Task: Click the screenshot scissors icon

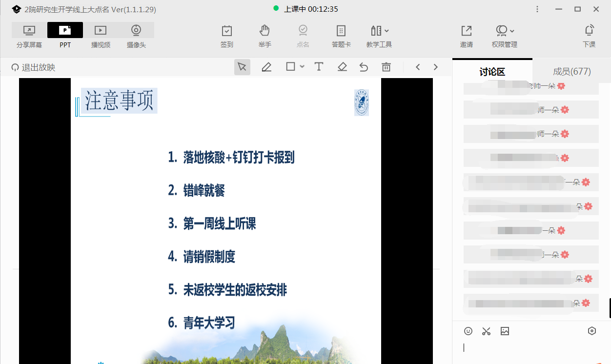Action: [x=486, y=331]
